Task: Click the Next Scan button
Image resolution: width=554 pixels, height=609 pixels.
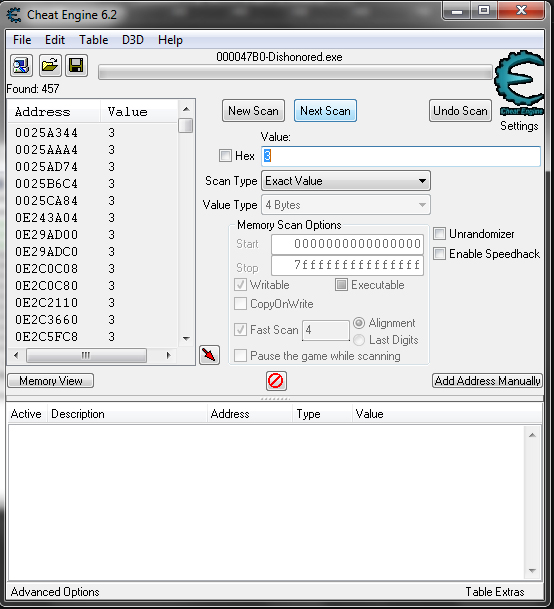Action: 325,111
